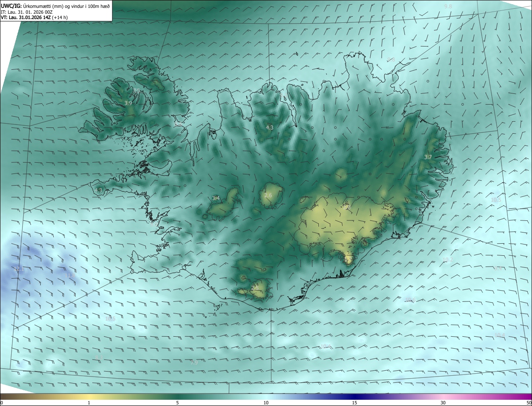Click the 'IT: Lau. 31. 01. 2026 00Z' line
Image resolution: width=532 pixels, height=406 pixels.
coord(27,12)
